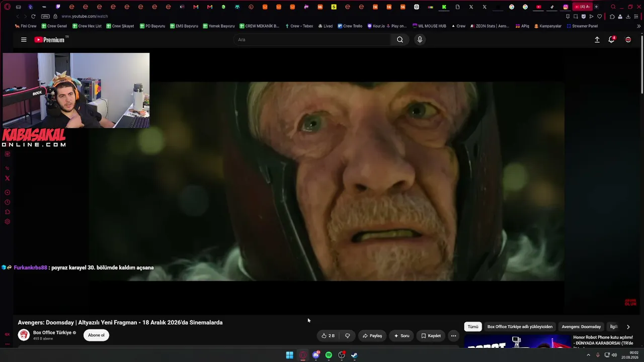Open the more actions three-dot menu
Viewport: 644px width, 362px height.
453,336
